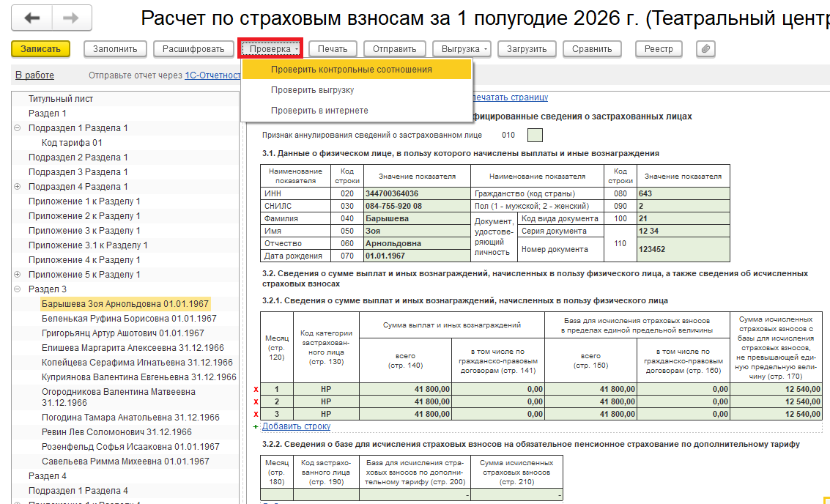
Task: Open the Проверка dropdown button
Action: click(x=271, y=48)
